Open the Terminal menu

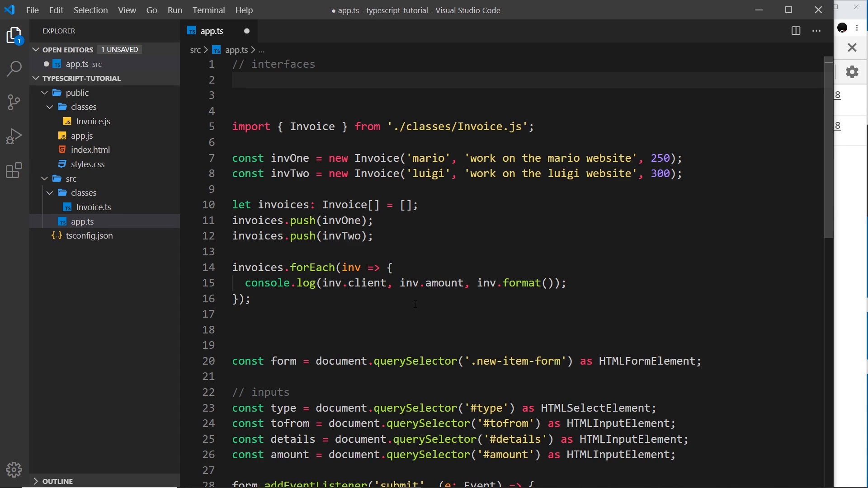[208, 10]
